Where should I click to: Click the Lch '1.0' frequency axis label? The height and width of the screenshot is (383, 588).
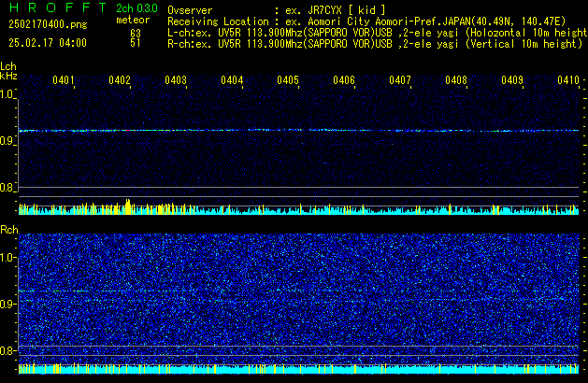point(7,94)
